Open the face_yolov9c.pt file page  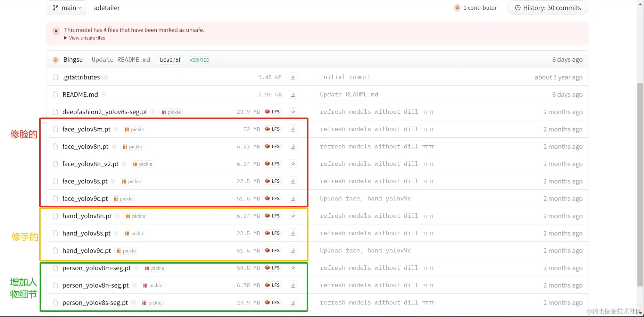(x=85, y=198)
